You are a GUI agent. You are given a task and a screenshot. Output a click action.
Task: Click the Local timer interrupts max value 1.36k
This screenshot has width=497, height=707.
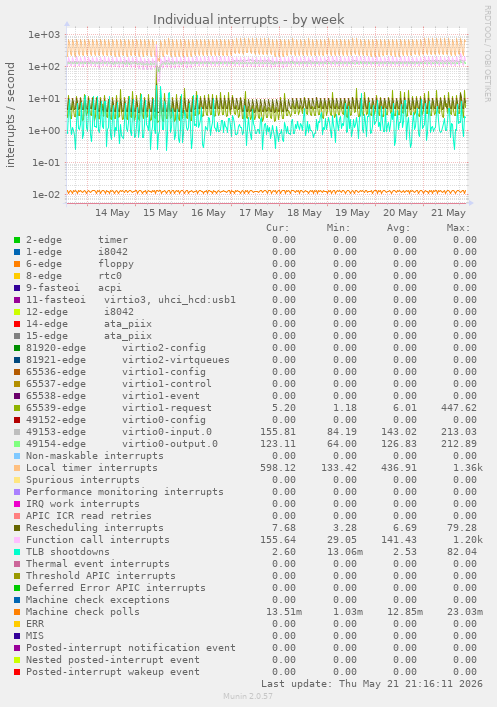(x=468, y=468)
